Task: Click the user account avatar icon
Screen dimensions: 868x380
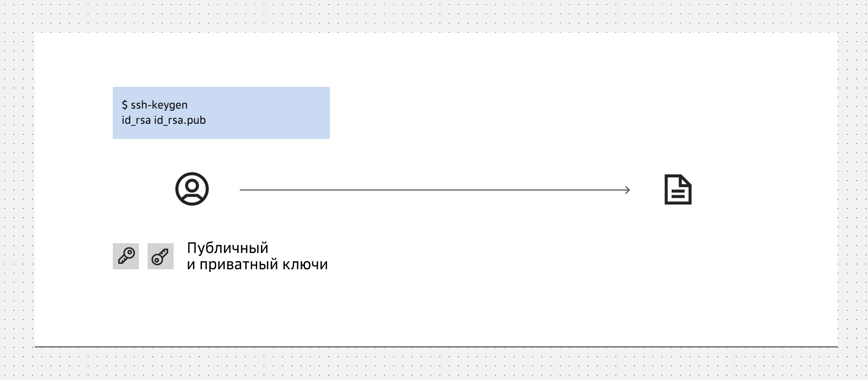Action: click(x=192, y=189)
